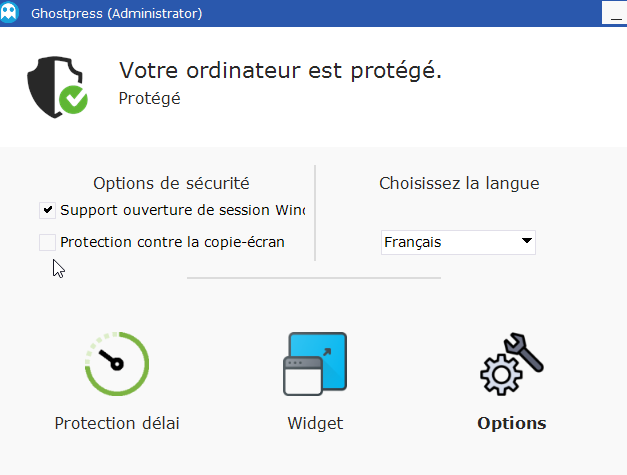Click the Widget text label
627x475 pixels.
tap(315, 423)
